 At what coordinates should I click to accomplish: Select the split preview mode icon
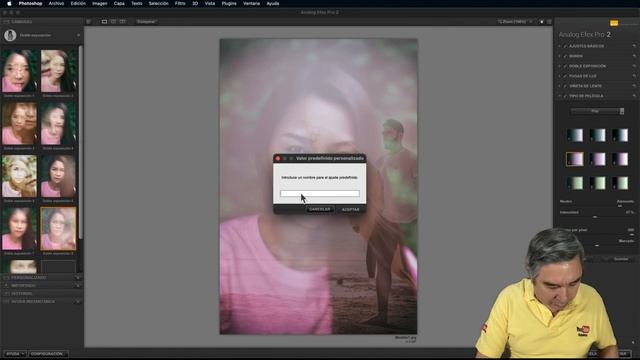[x=113, y=22]
